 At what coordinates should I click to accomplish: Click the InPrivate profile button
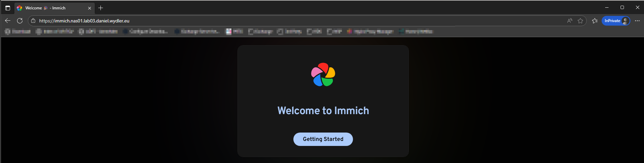[x=616, y=21]
